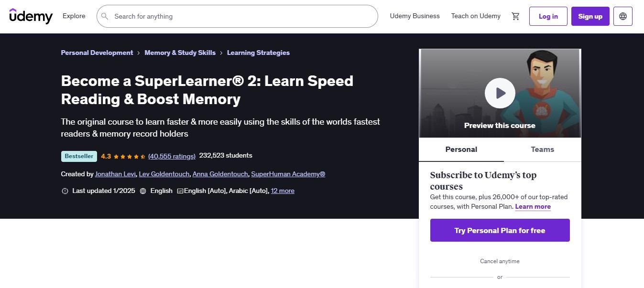This screenshot has width=644, height=288.
Task: Open the Explore menu
Action: [x=74, y=16]
